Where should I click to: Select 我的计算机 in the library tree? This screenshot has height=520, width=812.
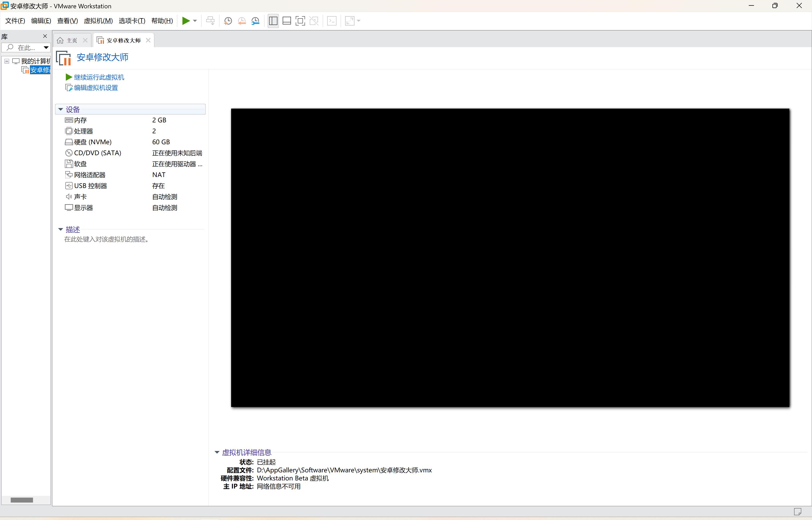coord(35,61)
